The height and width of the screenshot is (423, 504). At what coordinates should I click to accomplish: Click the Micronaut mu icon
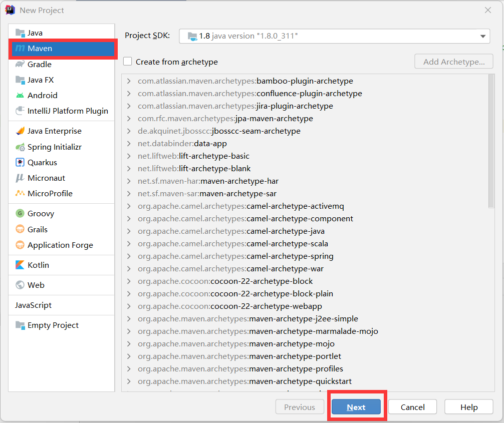point(20,178)
